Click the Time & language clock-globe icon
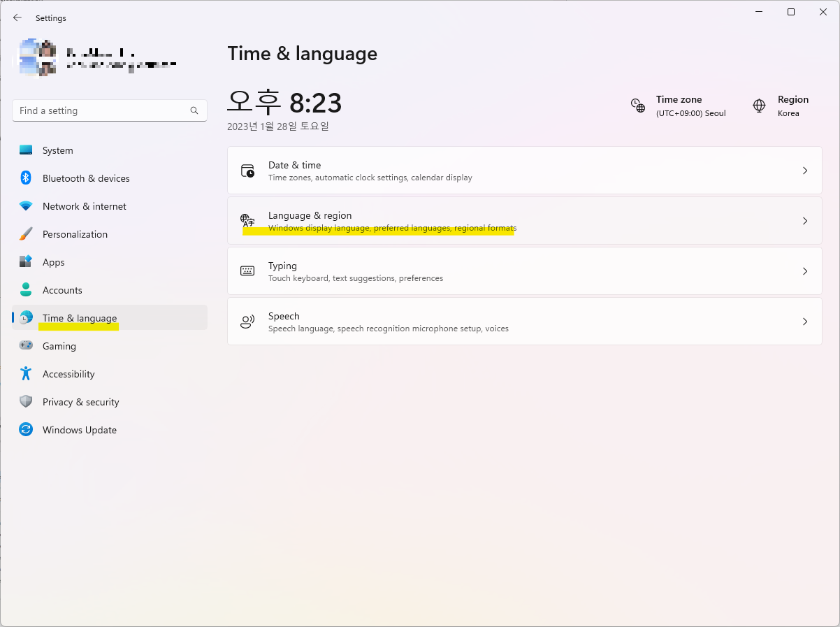840x627 pixels. (26, 318)
